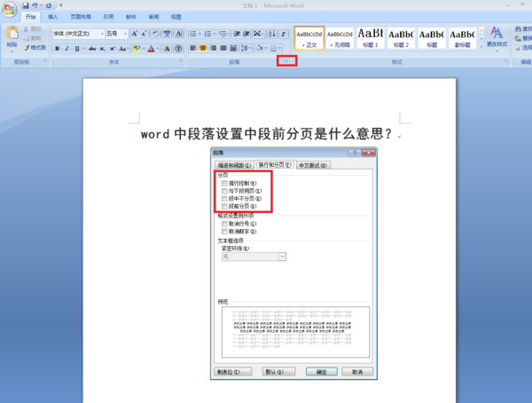Switch to the 视图 (View) tab
Image resolution: width=532 pixels, height=403 pixels.
click(176, 17)
